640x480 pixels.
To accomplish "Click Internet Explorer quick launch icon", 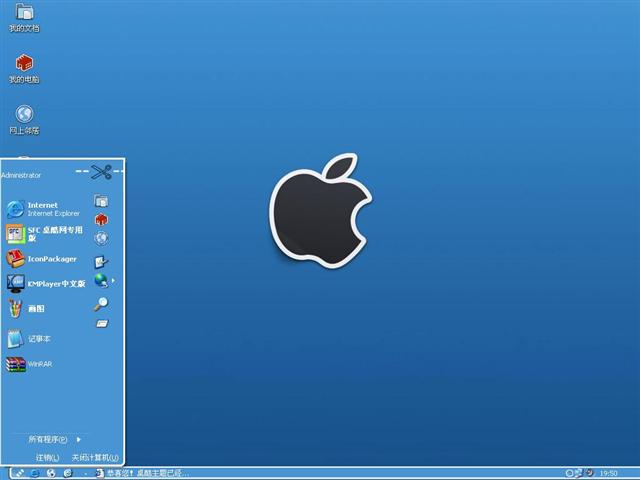I will [x=35, y=473].
